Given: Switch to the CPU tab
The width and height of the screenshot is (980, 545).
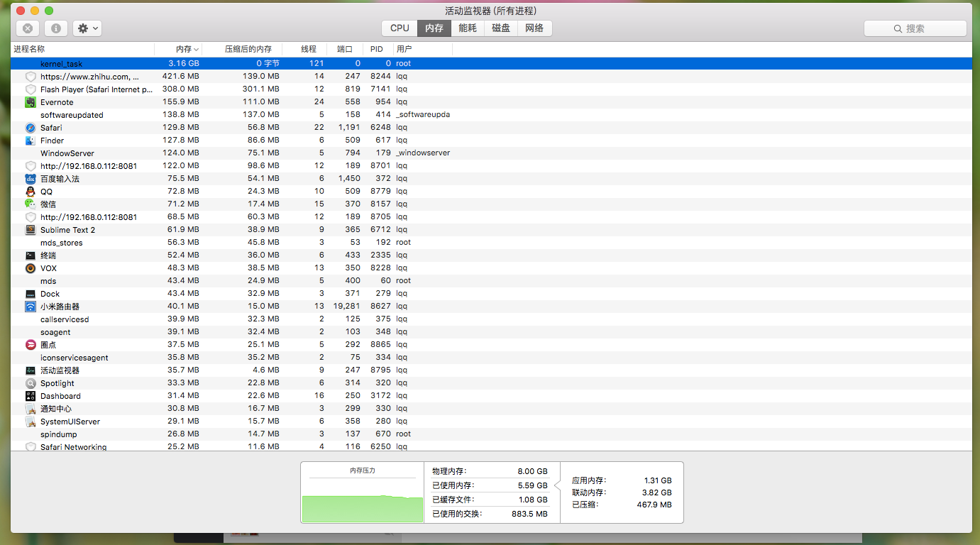Looking at the screenshot, I should [x=400, y=28].
